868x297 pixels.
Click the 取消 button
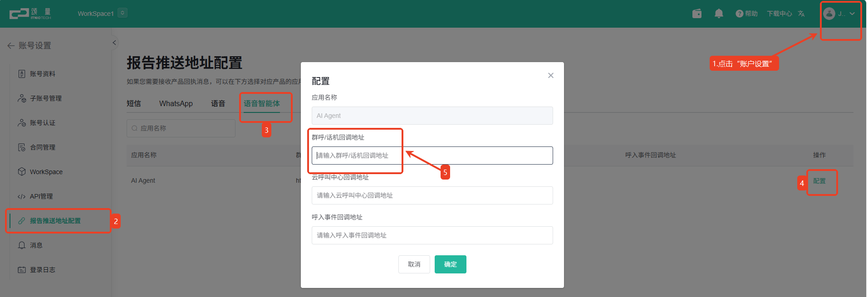click(x=414, y=264)
